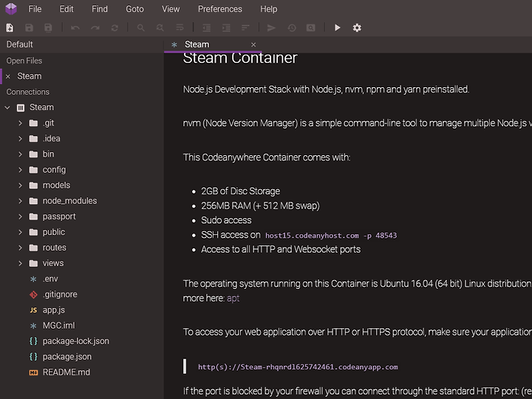
Task: Click the Find magnifier icon
Action: (x=141, y=28)
